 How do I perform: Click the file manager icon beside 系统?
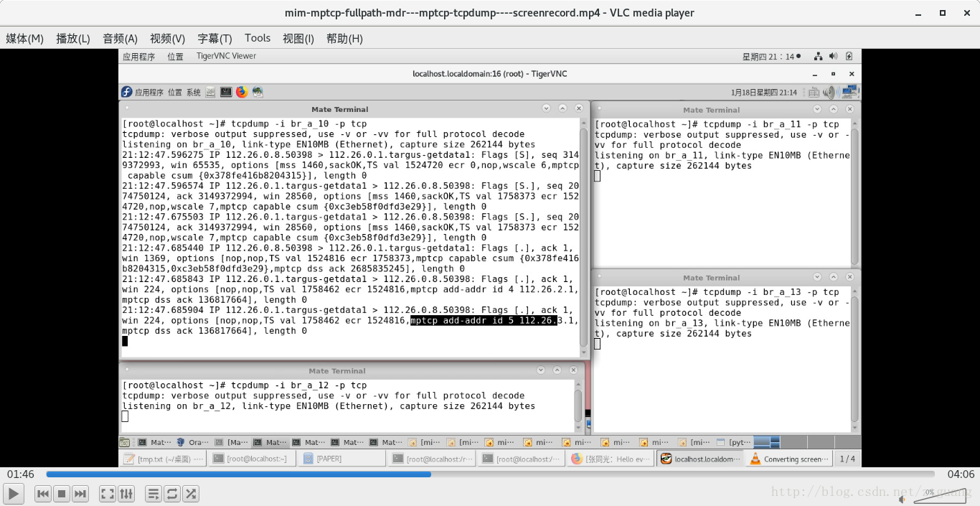(210, 92)
